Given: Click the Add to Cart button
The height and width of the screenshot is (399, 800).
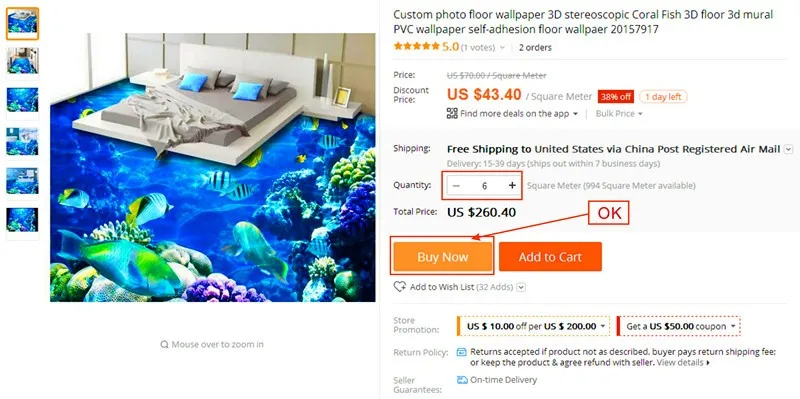Looking at the screenshot, I should (550, 257).
